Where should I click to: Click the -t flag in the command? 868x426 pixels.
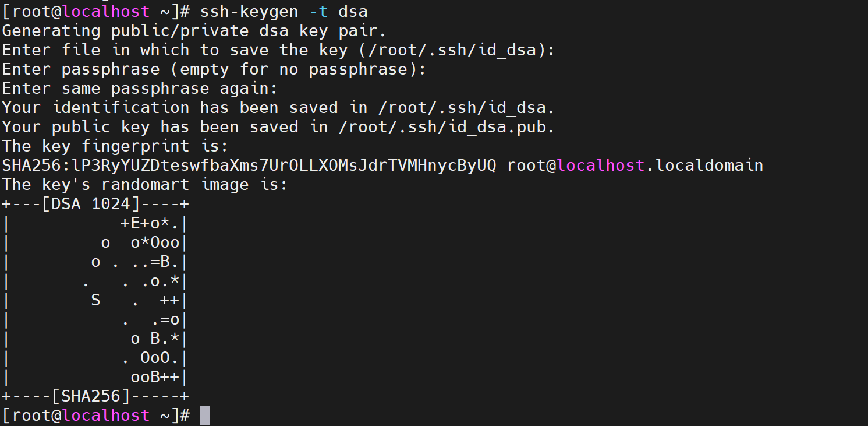[318, 12]
